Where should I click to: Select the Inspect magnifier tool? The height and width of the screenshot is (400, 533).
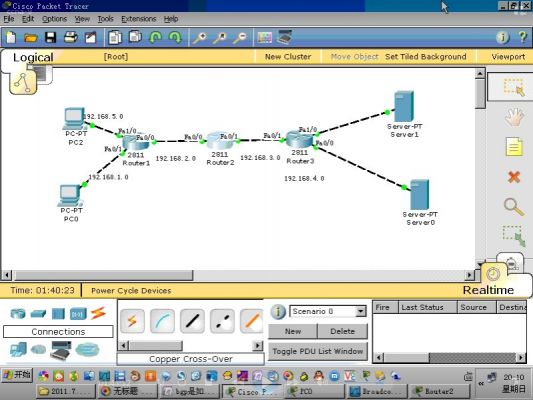514,207
